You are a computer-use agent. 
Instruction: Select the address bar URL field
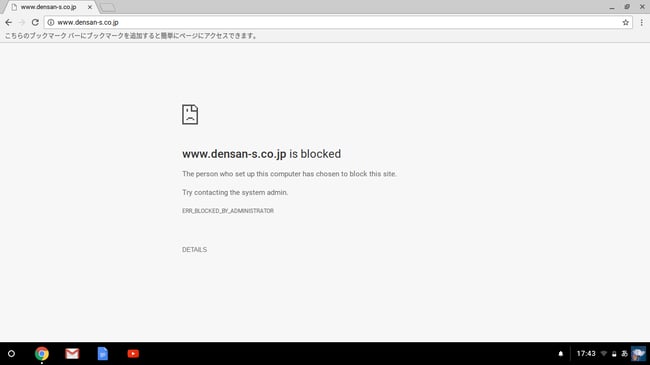click(338, 22)
